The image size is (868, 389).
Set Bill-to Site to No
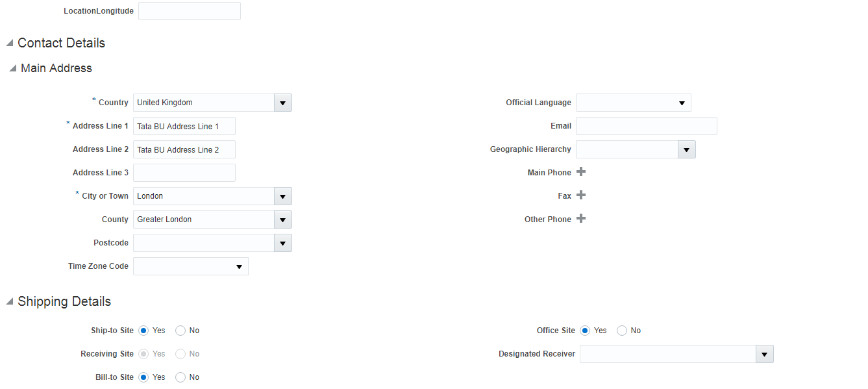(x=180, y=377)
